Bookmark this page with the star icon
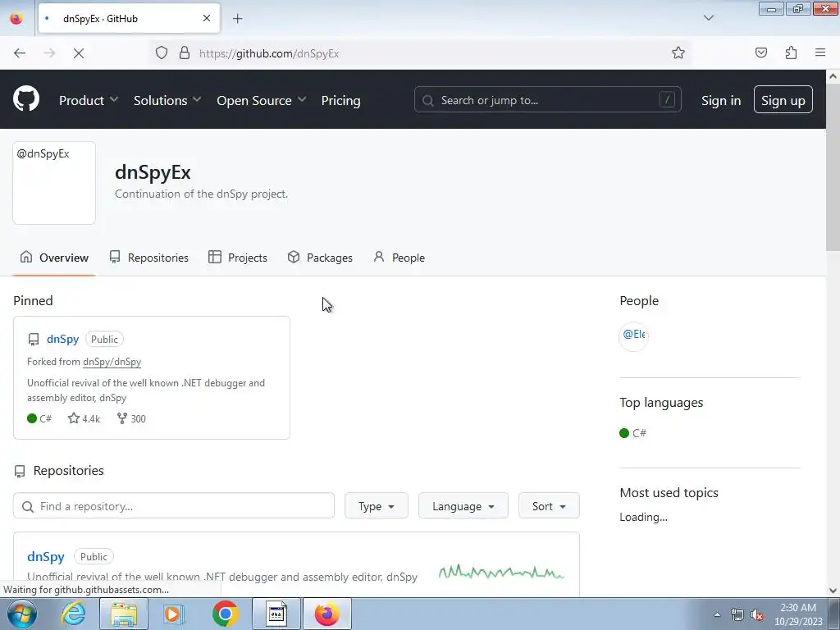Viewport: 840px width, 630px height. point(678,53)
